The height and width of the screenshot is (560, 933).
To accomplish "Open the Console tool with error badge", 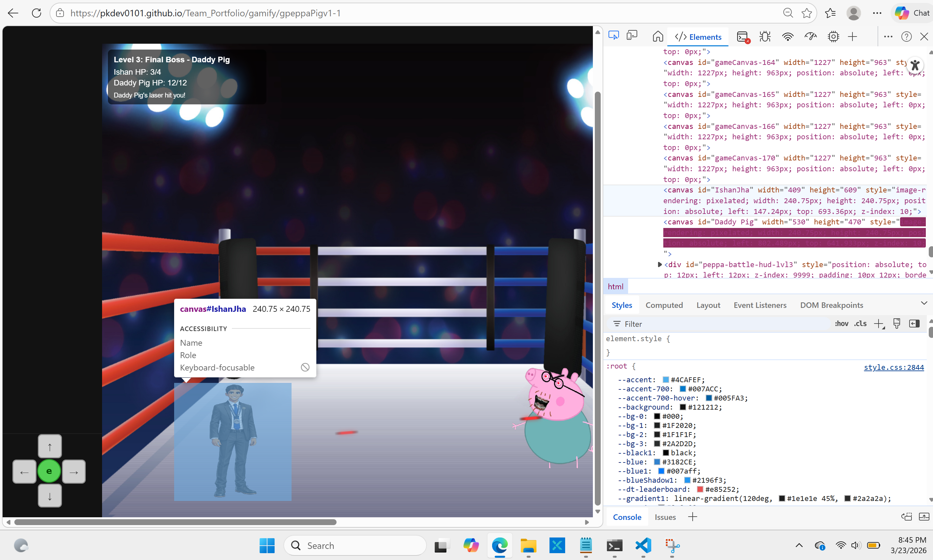I will [743, 37].
